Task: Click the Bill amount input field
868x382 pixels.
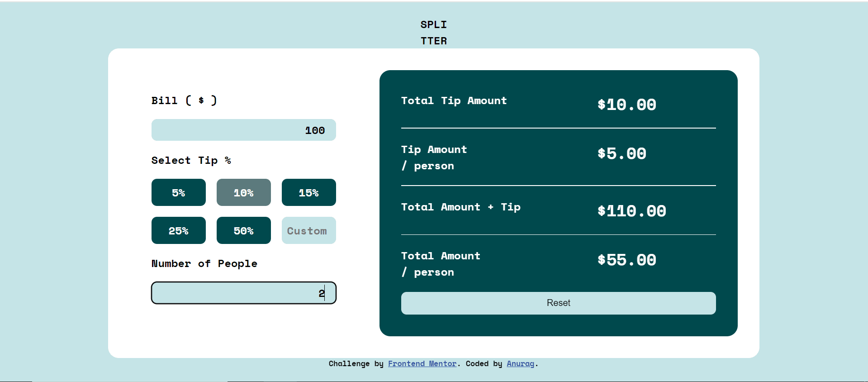Action: click(243, 130)
